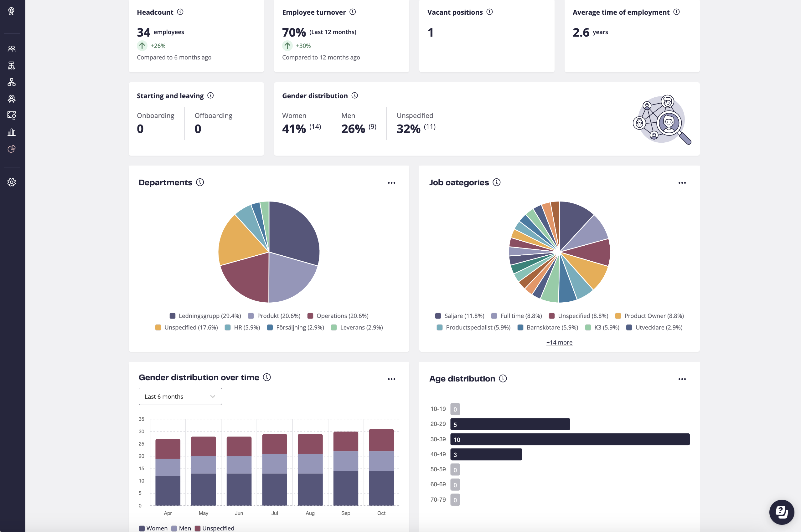Click the 30-39 age bar

tap(570, 439)
